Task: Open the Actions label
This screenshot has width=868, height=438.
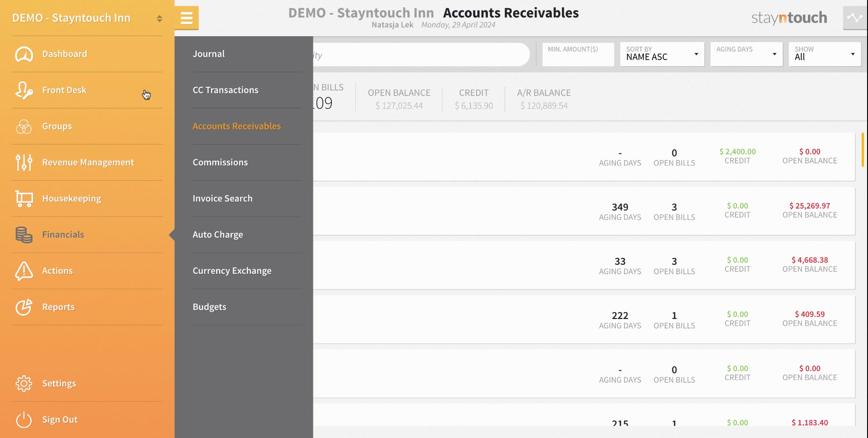Action: click(x=57, y=271)
